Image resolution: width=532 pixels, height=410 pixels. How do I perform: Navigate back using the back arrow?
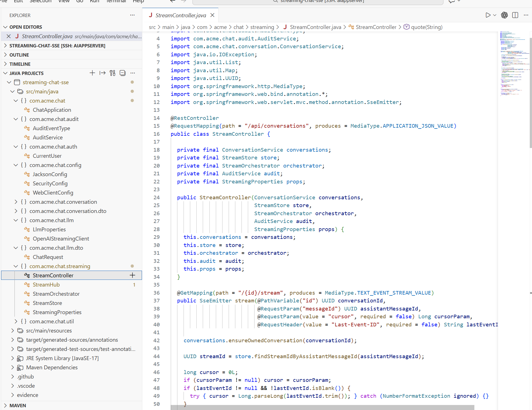(172, 1)
